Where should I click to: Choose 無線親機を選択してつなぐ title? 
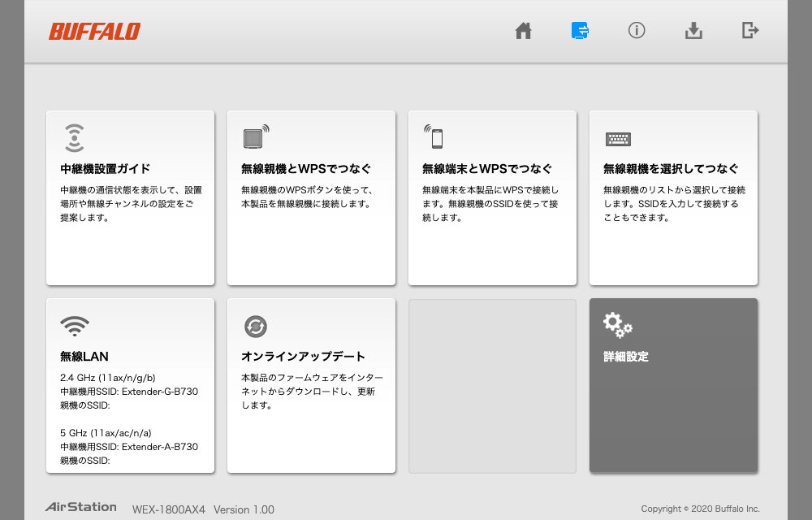click(x=671, y=169)
